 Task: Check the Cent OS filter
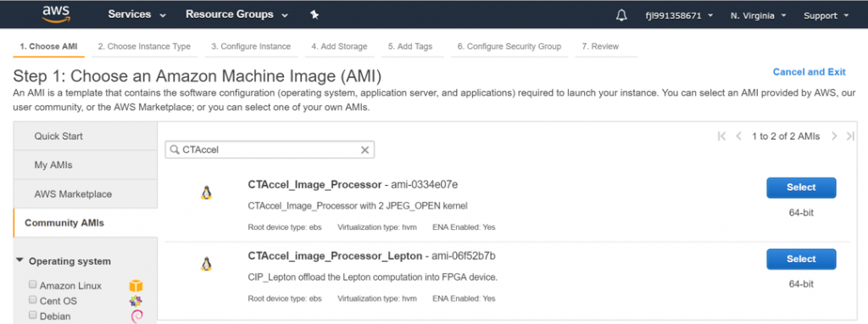(x=33, y=300)
